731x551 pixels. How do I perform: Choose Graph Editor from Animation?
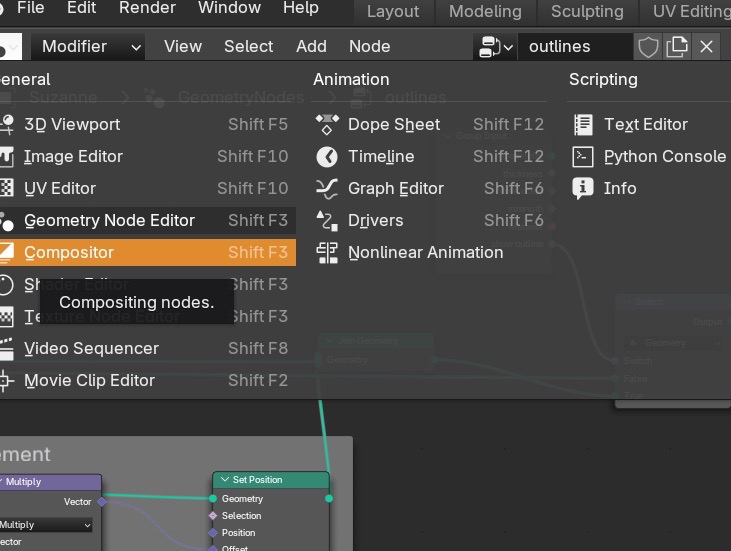coord(429,188)
